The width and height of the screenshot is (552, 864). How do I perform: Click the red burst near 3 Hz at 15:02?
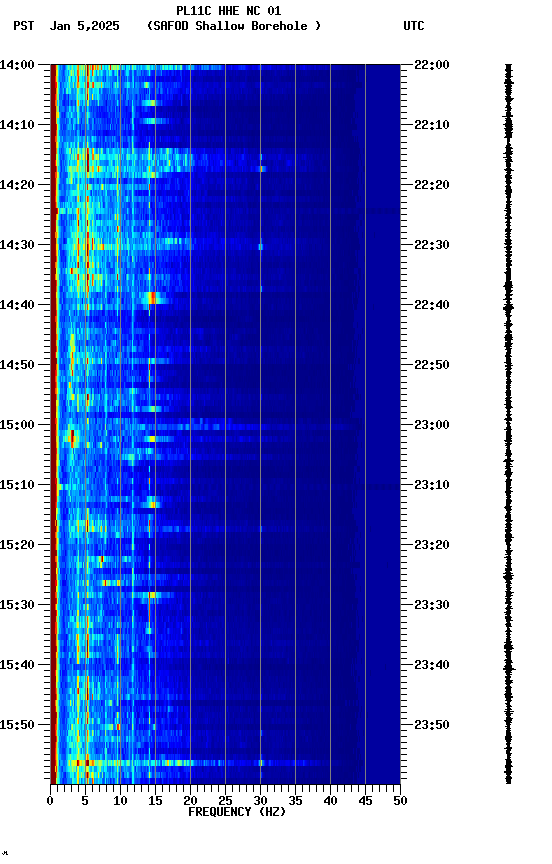(x=72, y=438)
